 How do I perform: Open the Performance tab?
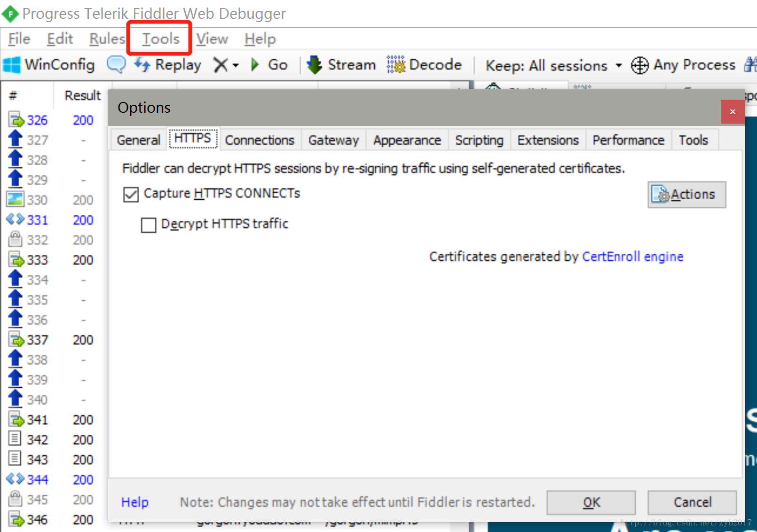(628, 140)
